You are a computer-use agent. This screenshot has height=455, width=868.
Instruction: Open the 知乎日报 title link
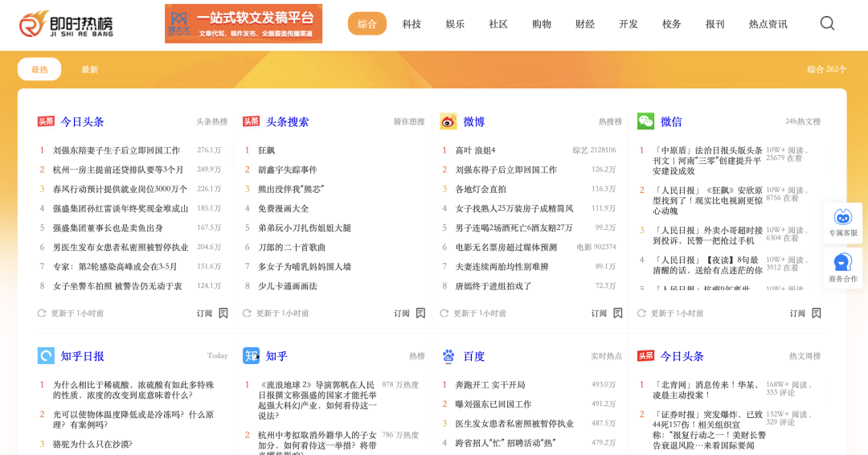pos(82,356)
